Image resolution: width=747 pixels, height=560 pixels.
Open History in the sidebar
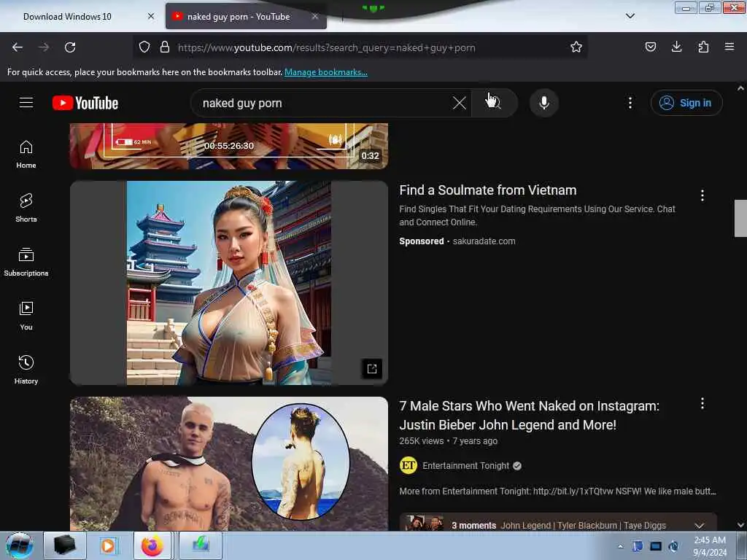pyautogui.click(x=26, y=370)
